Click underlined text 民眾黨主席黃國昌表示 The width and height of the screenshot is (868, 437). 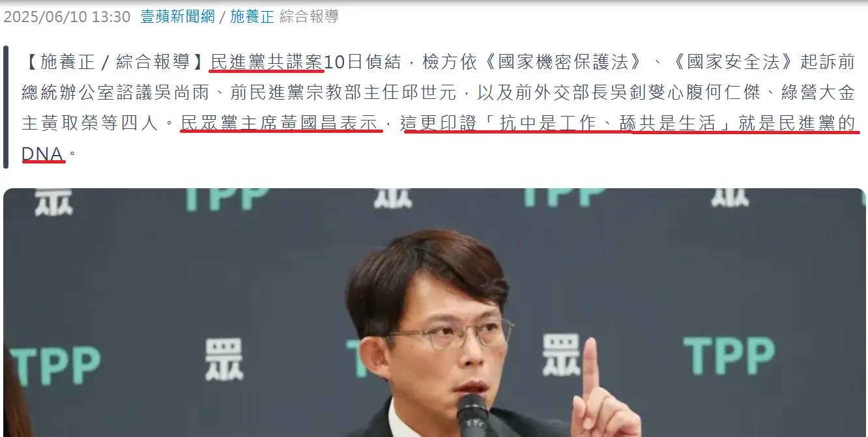tap(282, 123)
